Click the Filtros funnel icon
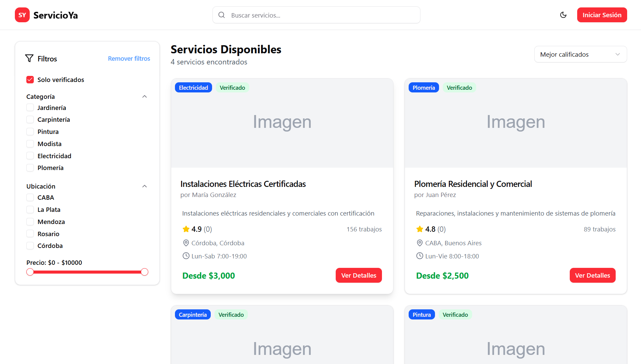 [x=29, y=58]
